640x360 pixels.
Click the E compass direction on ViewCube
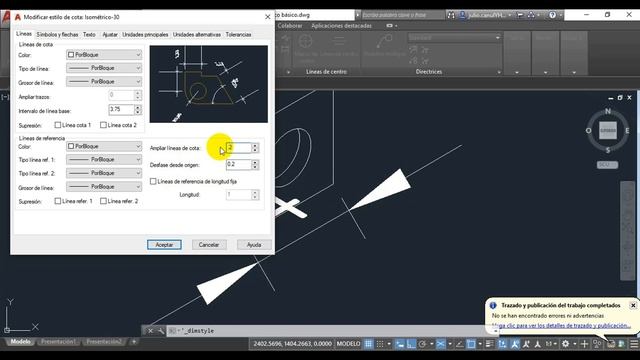[x=627, y=131]
